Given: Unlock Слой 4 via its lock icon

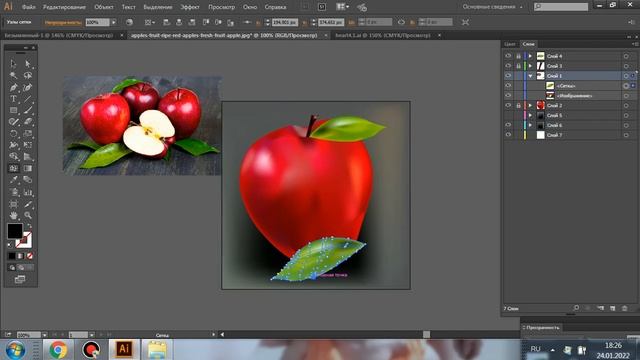Looking at the screenshot, I should 518,56.
